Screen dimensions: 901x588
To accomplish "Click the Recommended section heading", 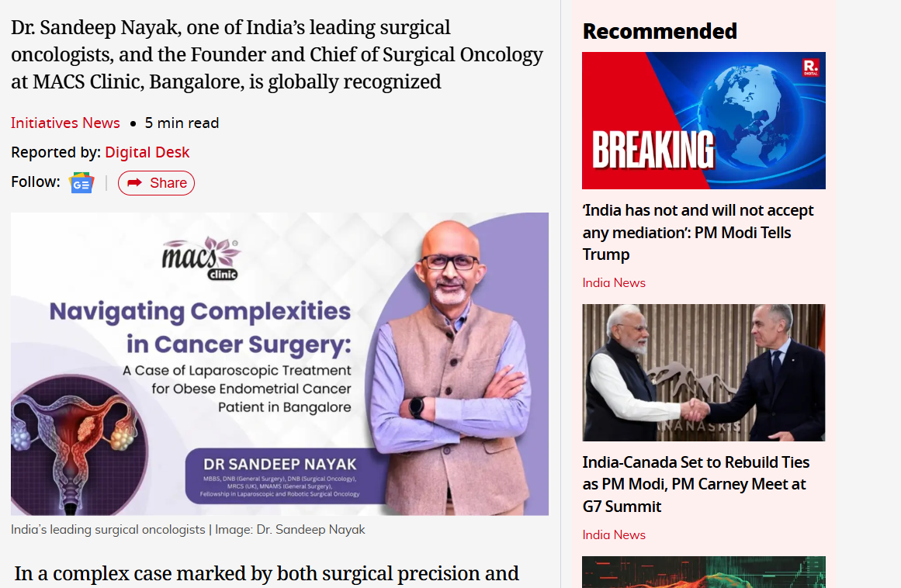I will (660, 31).
